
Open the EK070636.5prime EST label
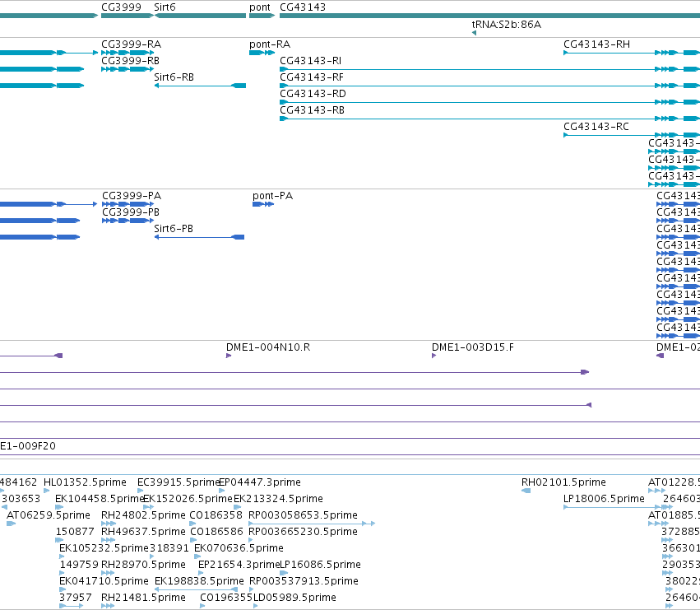click(x=239, y=548)
